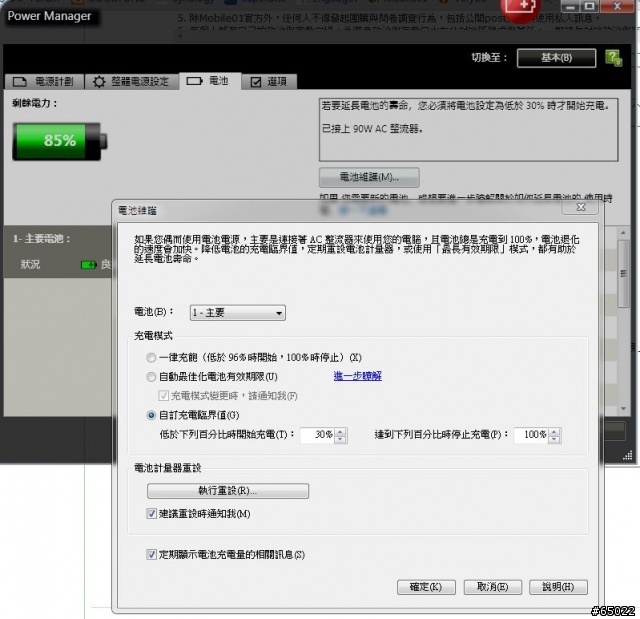Switch to 基本(B) mode
The image size is (640, 619).
(556, 58)
